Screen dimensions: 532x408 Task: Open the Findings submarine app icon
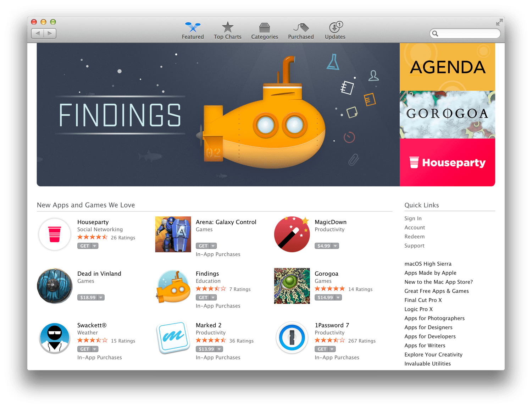click(x=173, y=286)
